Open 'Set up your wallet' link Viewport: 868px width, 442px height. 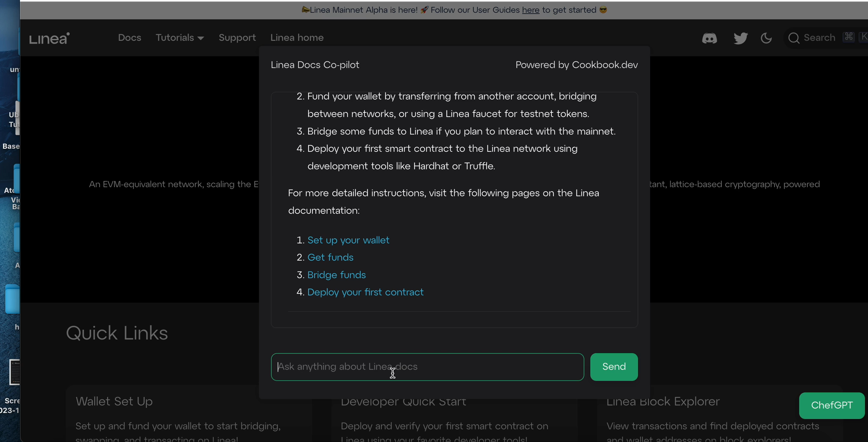click(x=348, y=240)
